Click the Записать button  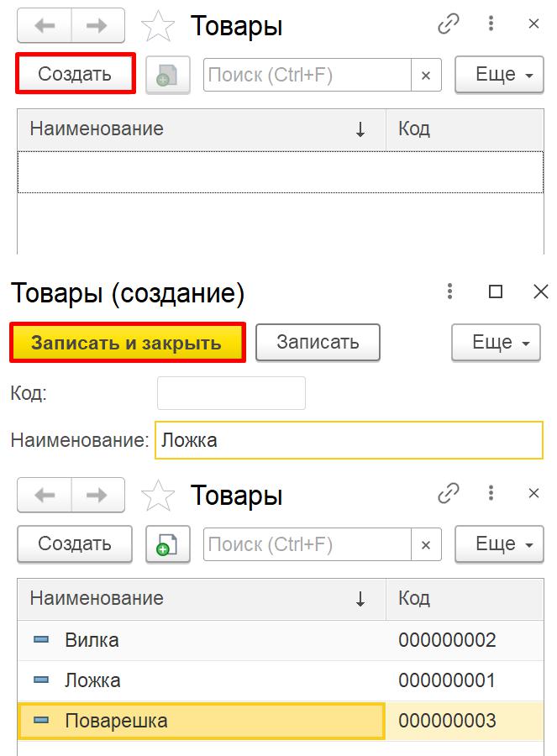tap(318, 343)
